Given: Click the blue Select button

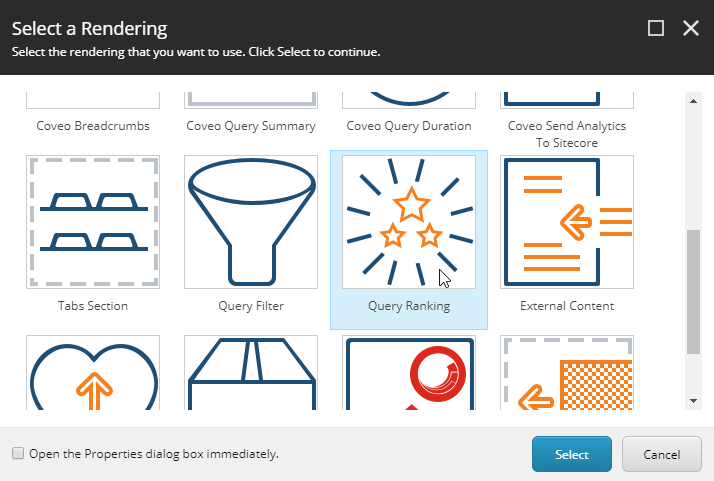Looking at the screenshot, I should click(x=571, y=454).
